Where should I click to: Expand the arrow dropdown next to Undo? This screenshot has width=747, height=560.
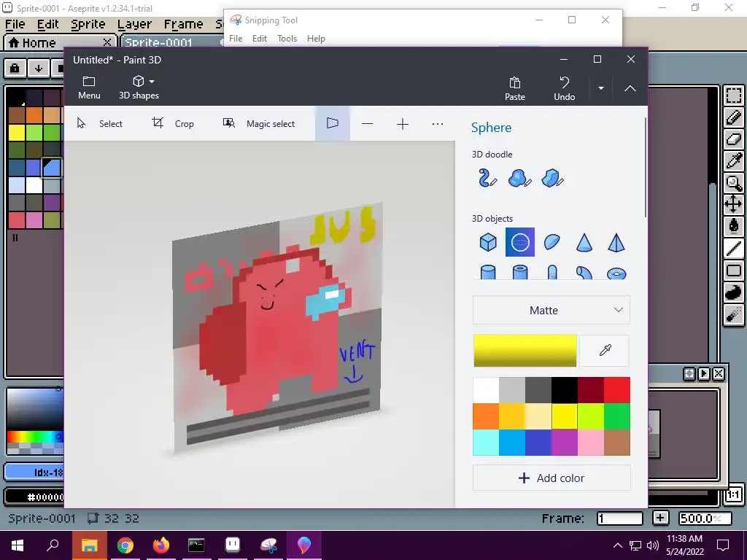[x=601, y=88]
